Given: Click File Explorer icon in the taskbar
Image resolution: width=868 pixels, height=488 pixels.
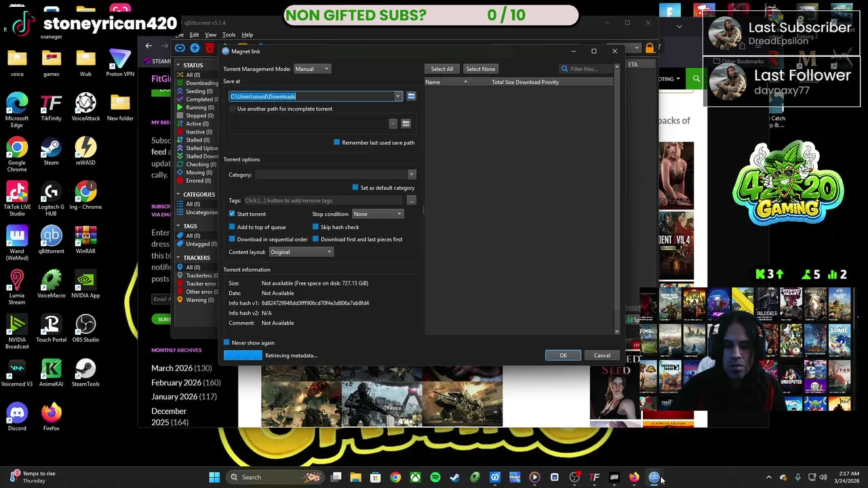Looking at the screenshot, I should click(355, 477).
